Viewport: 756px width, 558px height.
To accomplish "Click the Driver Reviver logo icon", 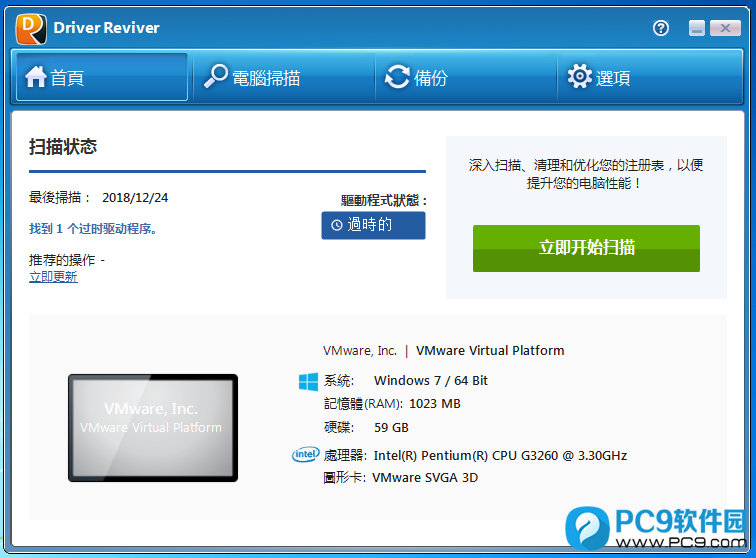I will pos(31,29).
